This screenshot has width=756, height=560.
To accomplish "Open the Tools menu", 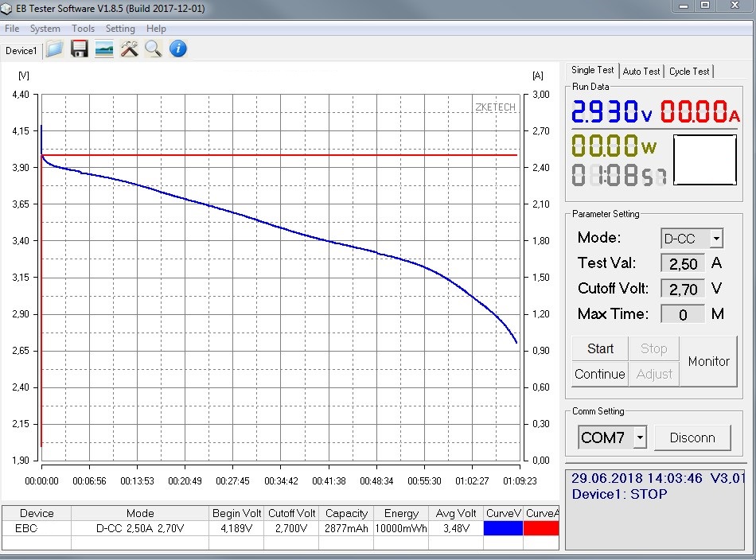I will coord(83,29).
